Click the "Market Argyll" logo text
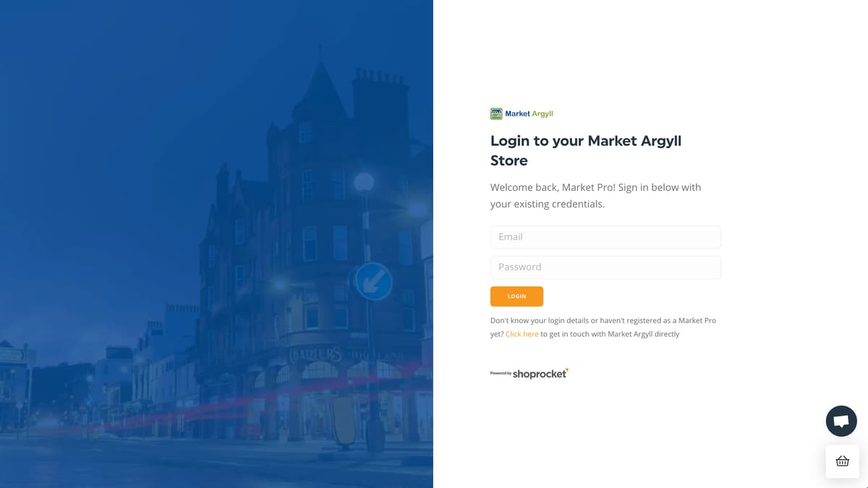 pyautogui.click(x=529, y=114)
